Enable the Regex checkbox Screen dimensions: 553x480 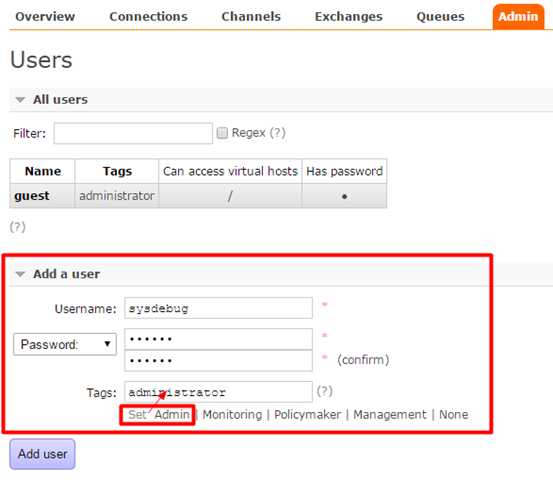(222, 133)
